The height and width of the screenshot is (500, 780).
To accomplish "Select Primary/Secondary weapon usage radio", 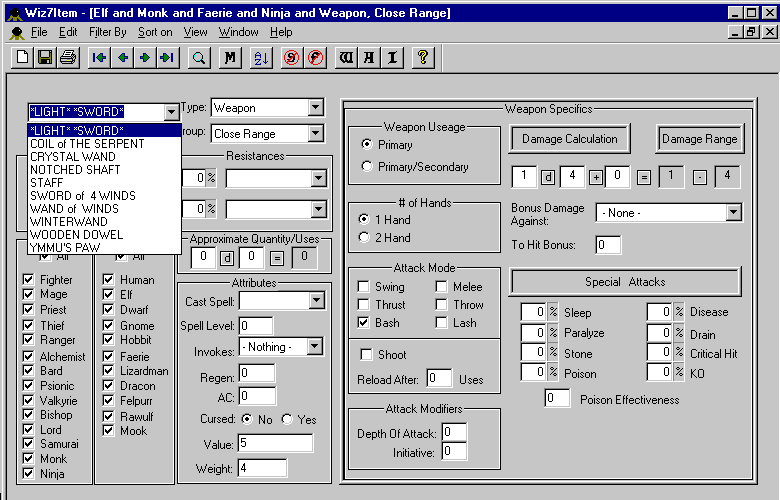I will [x=367, y=166].
